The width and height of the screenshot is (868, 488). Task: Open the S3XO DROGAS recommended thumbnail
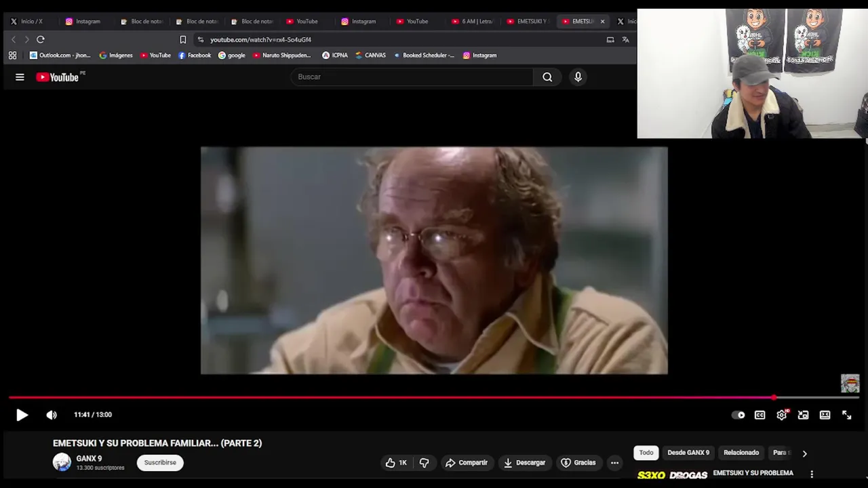672,476
